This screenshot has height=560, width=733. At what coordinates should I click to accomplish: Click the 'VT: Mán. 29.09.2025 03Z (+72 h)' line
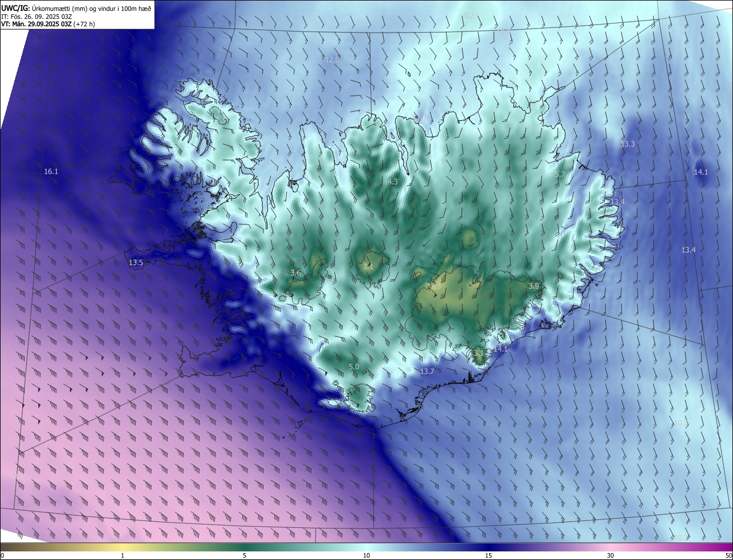48,24
